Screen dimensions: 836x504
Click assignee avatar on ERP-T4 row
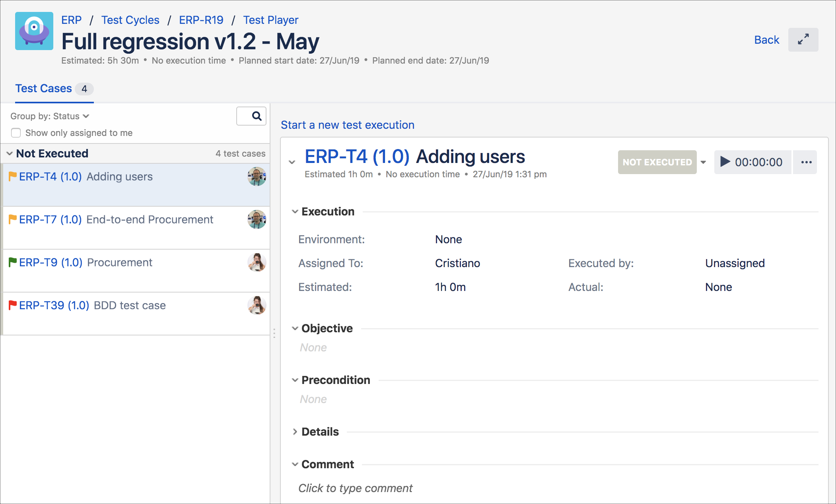(257, 176)
